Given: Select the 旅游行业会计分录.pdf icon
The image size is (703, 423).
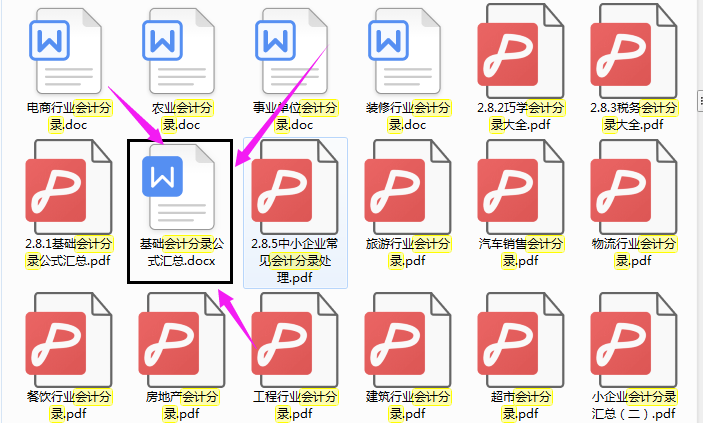Looking at the screenshot, I should pyautogui.click(x=408, y=187).
